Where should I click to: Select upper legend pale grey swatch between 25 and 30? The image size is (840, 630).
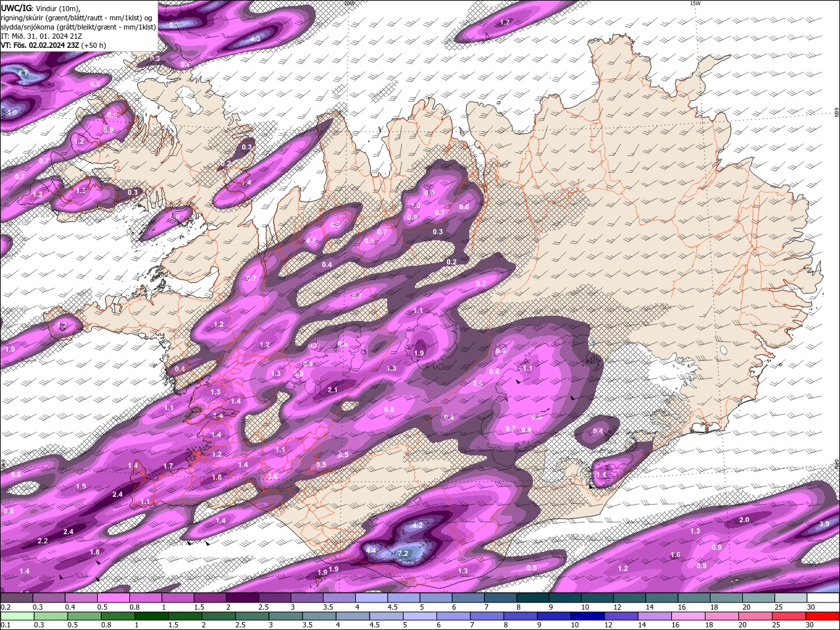(791, 598)
